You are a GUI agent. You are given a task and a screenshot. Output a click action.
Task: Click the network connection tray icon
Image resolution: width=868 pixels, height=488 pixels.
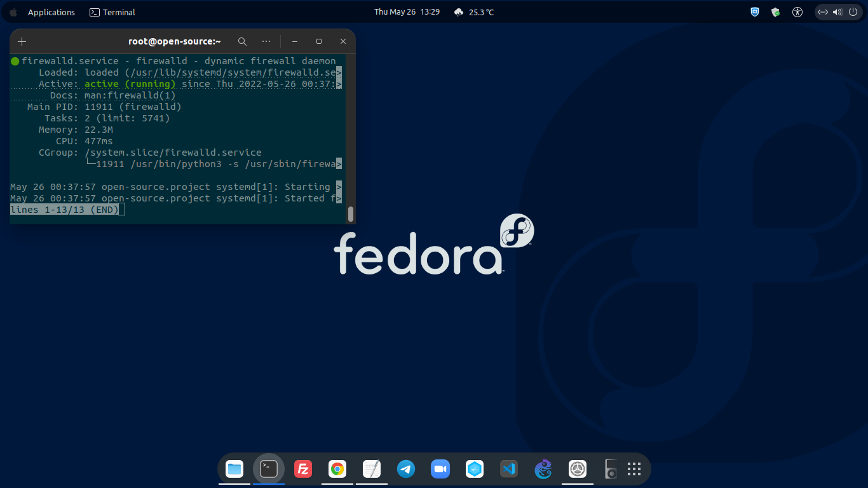(822, 12)
